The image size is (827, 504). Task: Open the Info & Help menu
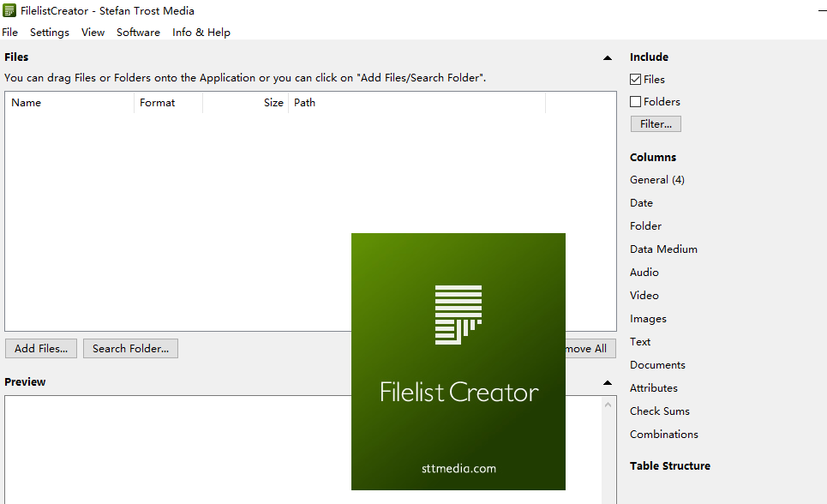(x=201, y=33)
